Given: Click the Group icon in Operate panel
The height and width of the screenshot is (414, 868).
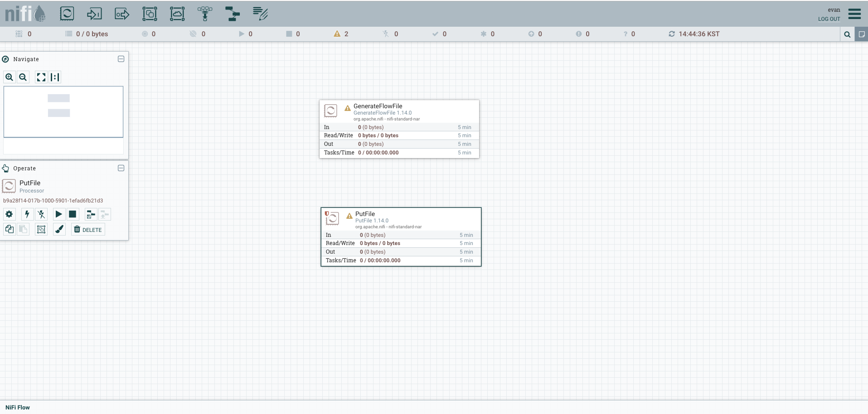Looking at the screenshot, I should (x=41, y=229).
